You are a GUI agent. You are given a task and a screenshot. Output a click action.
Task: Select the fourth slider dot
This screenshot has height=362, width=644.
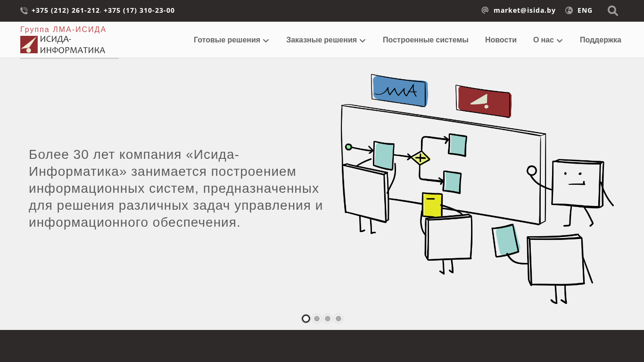coord(339,319)
